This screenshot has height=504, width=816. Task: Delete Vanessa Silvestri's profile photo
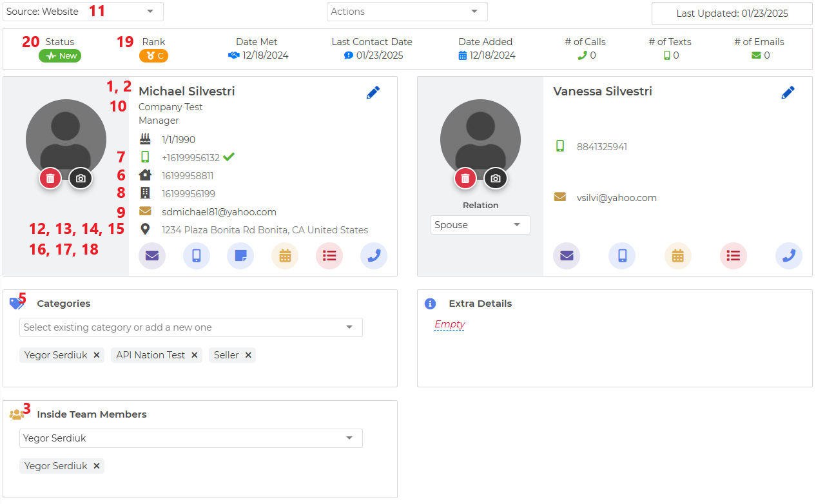click(465, 179)
